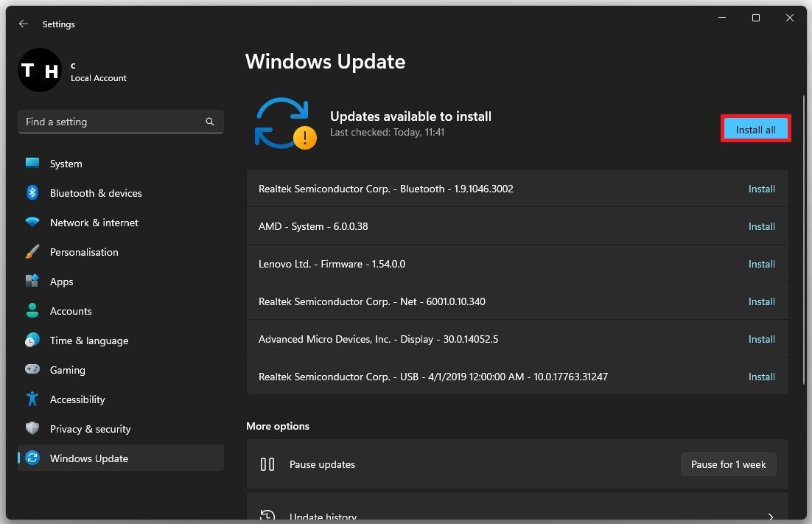The image size is (812, 524).
Task: Open Time & language settings
Action: pyautogui.click(x=88, y=340)
